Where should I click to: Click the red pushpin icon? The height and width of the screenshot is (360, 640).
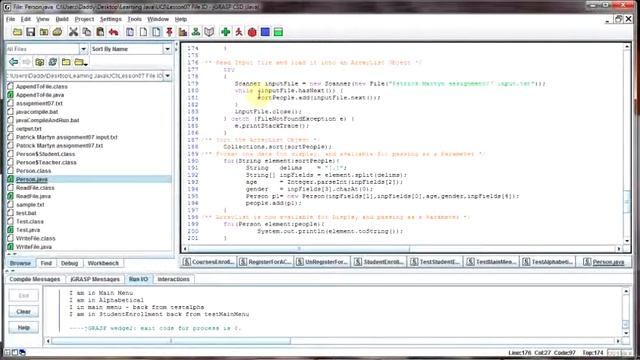(169, 32)
